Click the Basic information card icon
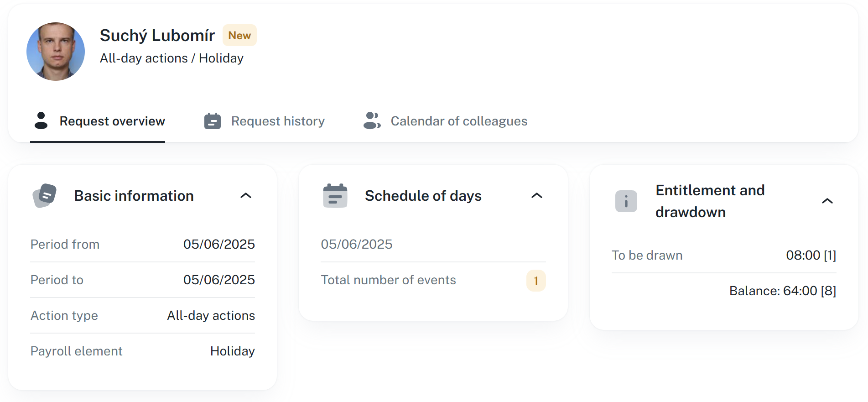Viewport: 868px width, 402px height. coord(45,196)
